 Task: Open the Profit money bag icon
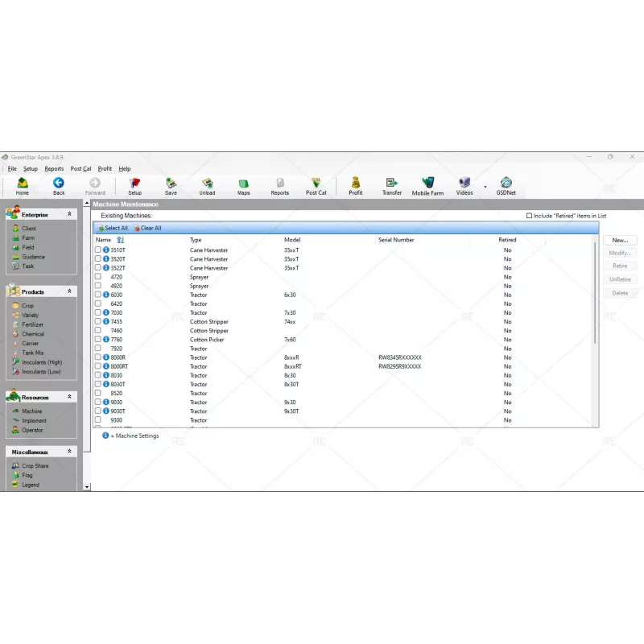(x=356, y=185)
